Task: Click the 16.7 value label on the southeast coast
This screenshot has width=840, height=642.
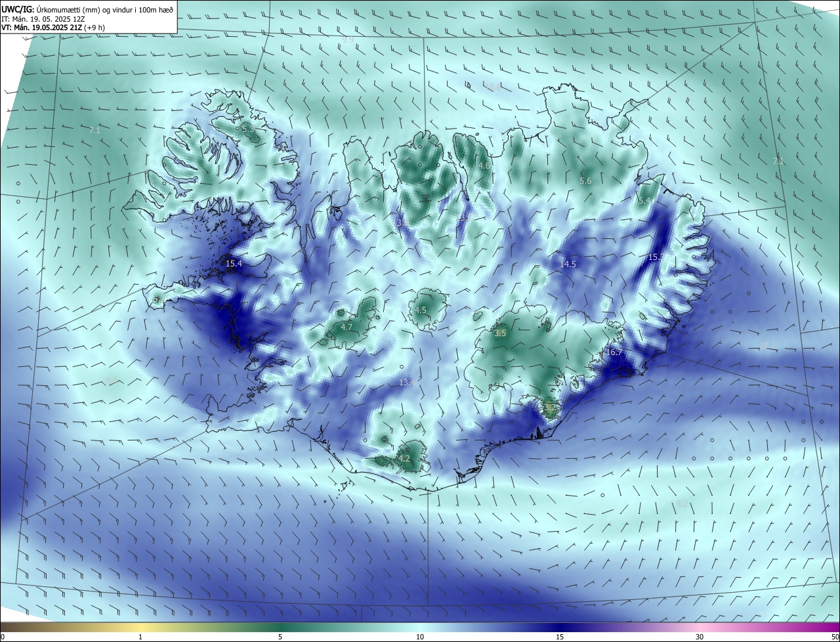Action: click(x=614, y=353)
